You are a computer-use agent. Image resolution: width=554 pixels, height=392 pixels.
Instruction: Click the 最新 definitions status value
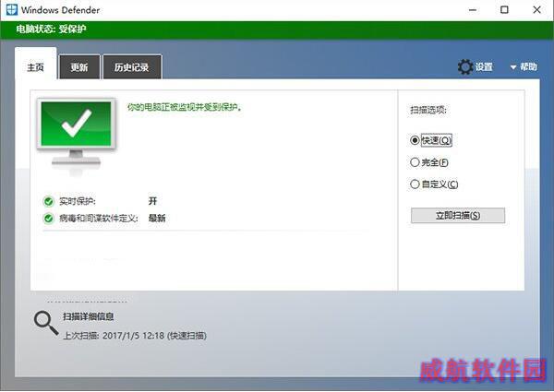tap(157, 218)
